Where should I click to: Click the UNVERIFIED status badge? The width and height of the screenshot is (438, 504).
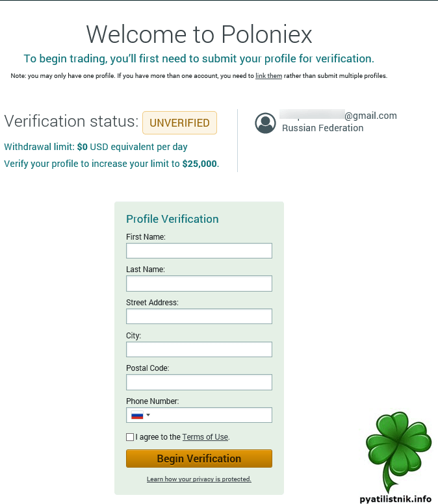pyautogui.click(x=179, y=123)
